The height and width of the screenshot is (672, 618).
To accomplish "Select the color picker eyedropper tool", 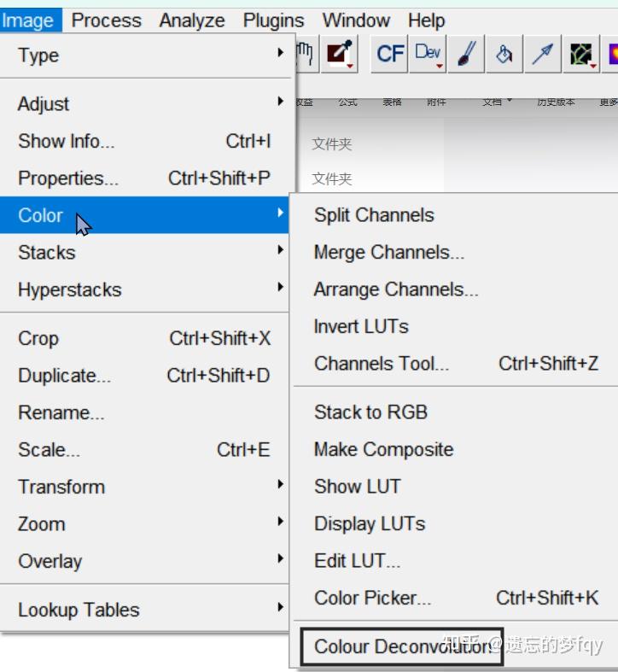I will pos(341,55).
